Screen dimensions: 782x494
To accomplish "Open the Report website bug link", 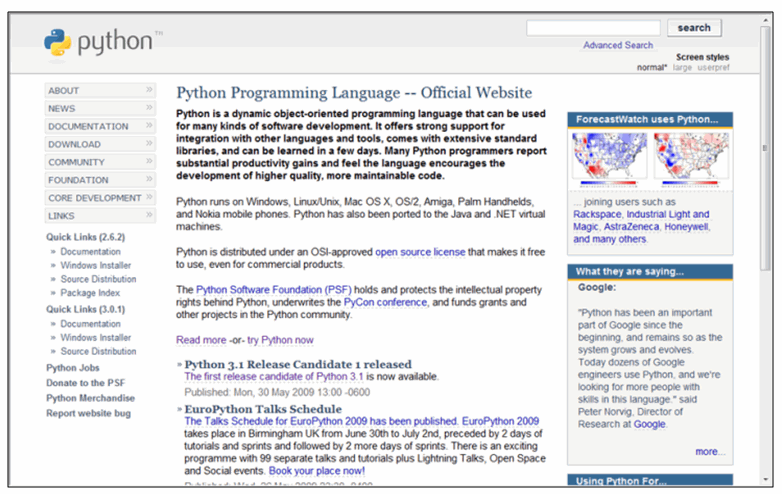I will point(88,413).
